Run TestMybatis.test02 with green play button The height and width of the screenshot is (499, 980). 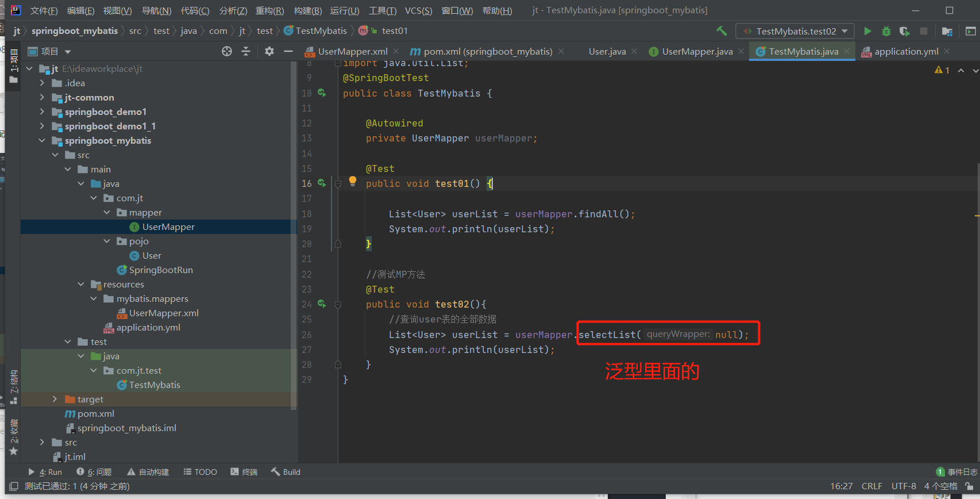tap(867, 31)
